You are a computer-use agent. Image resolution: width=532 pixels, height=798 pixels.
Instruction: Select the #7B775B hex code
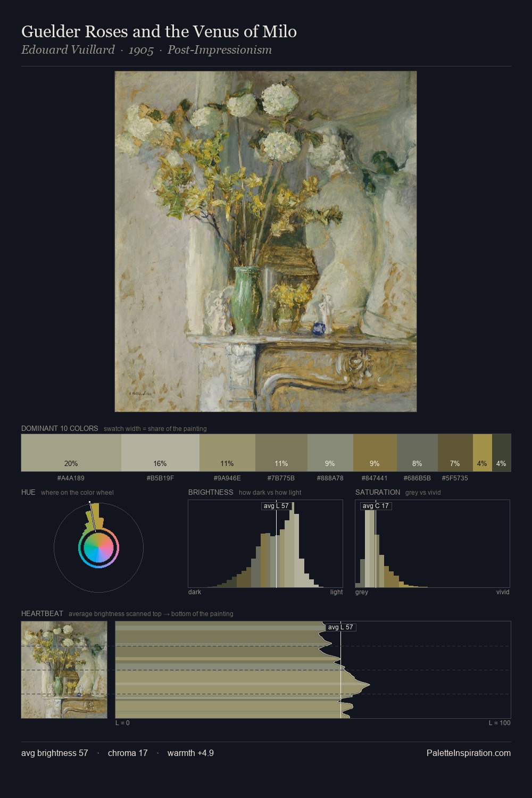tap(281, 478)
